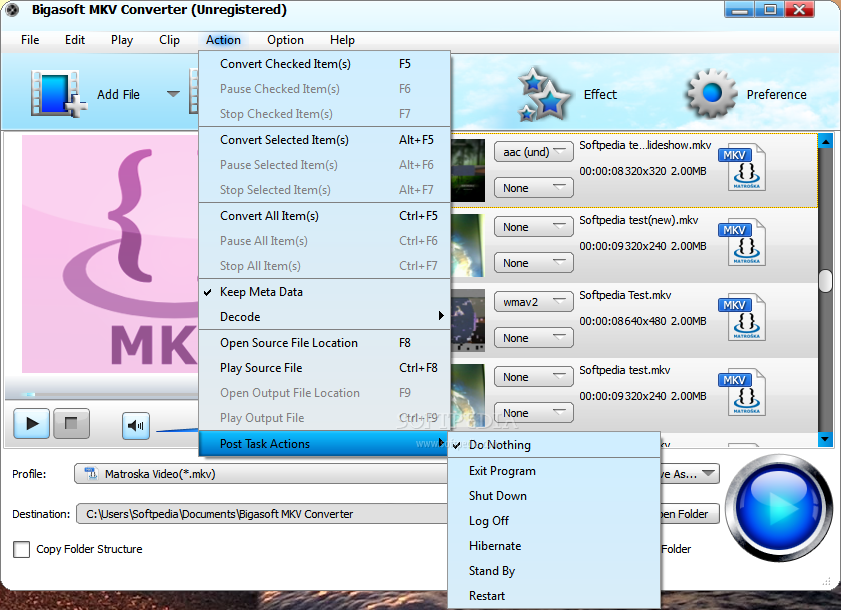The image size is (841, 610).
Task: Open the Preference gear icon
Action: pos(711,94)
